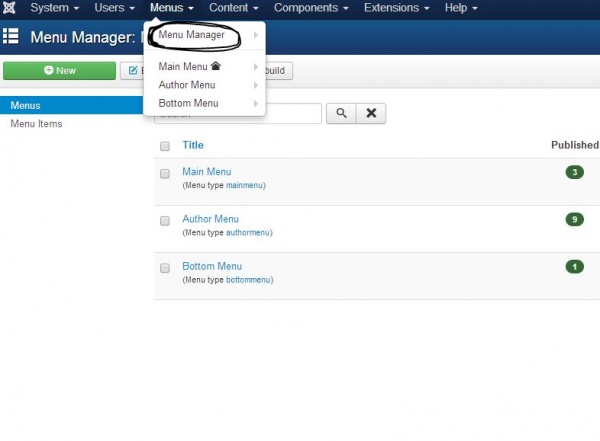Open the Components dropdown menu
This screenshot has width=600, height=441.
pos(311,8)
